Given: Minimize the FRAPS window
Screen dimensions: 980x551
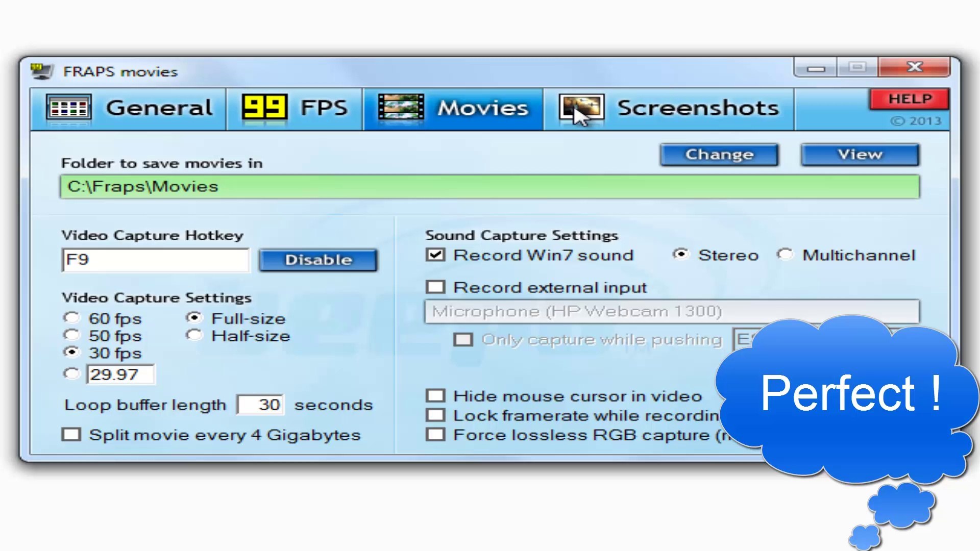Looking at the screenshot, I should (816, 67).
